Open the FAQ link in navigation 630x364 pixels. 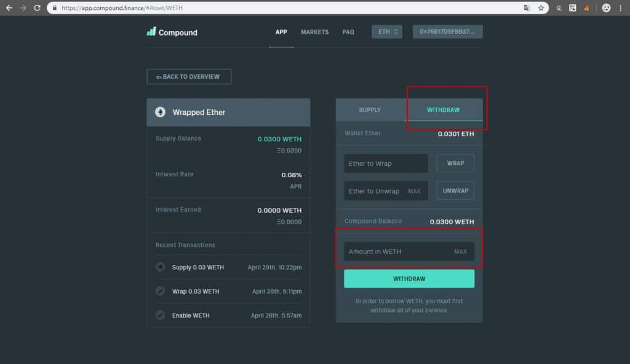tap(348, 32)
